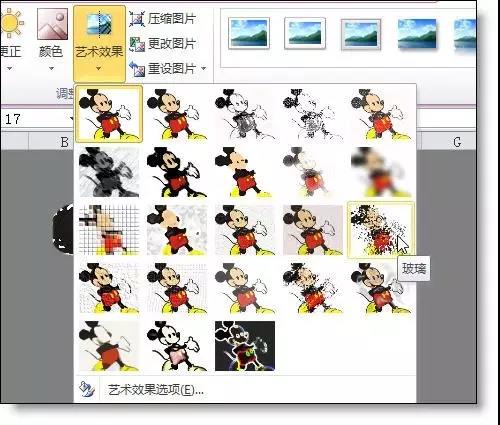
Task: Apply the glass (玻璃) effect thumbnail
Action: coord(381,230)
